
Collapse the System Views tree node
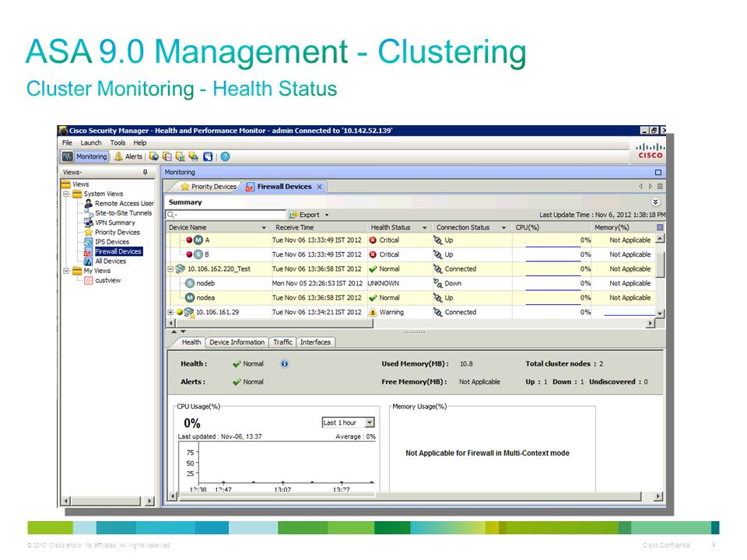tap(66, 194)
